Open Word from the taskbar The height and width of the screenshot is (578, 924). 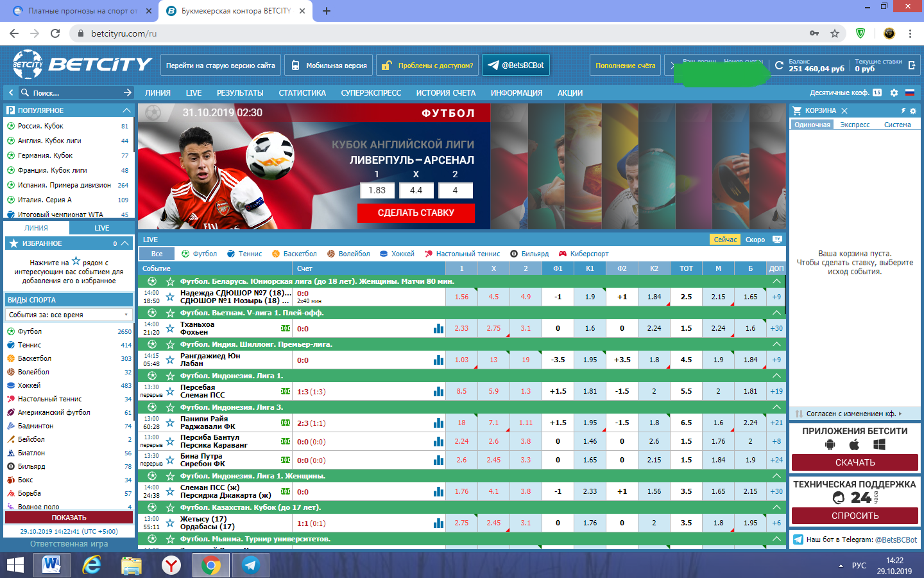[51, 565]
